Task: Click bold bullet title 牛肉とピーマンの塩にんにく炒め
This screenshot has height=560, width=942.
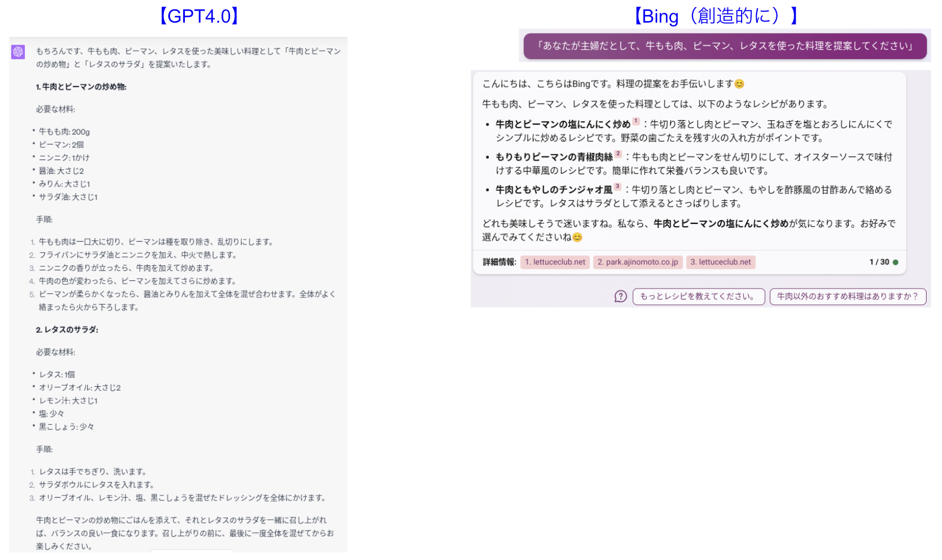Action: click(563, 125)
